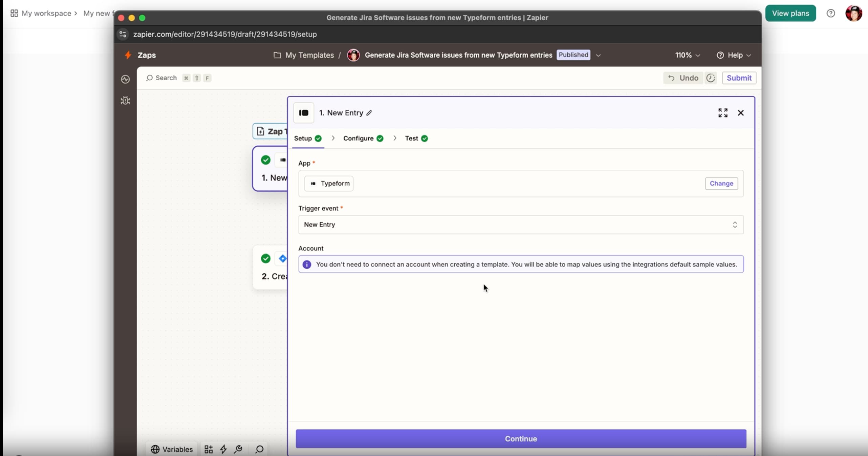Screen dimensions: 868x456
Task: Click the Submit button
Action: pos(739,78)
